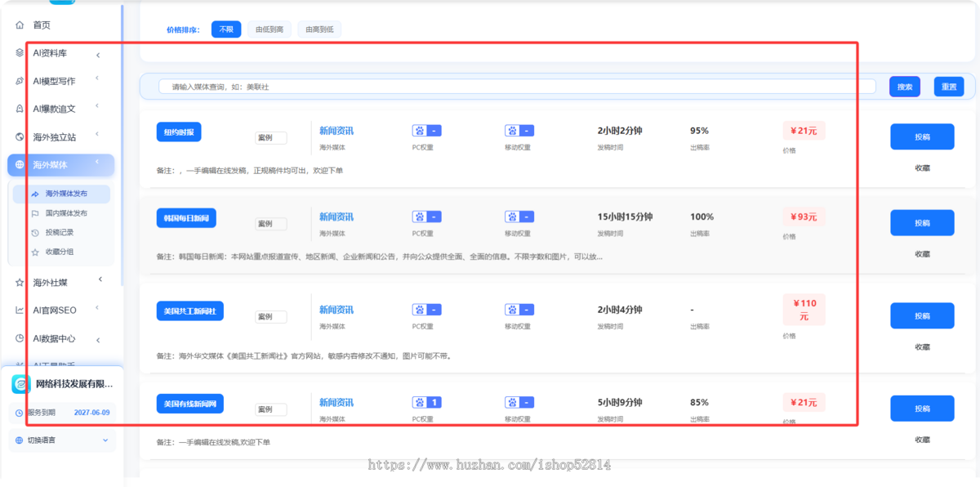Image resolution: width=980 pixels, height=487 pixels.
Task: Click the 海外媒体发布 share arrow icon
Action: click(35, 194)
